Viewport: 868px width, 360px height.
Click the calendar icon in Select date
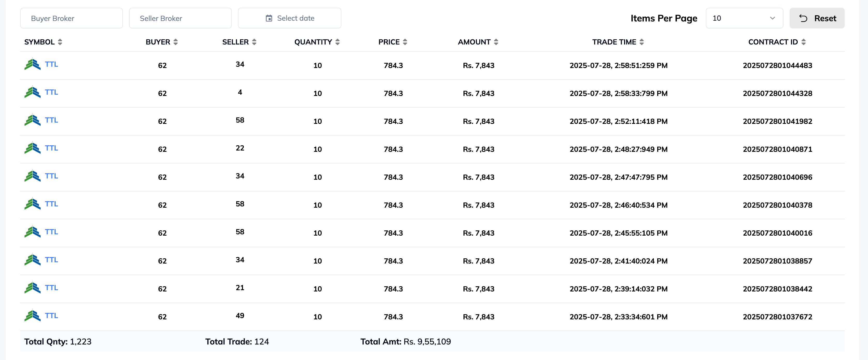pos(269,18)
